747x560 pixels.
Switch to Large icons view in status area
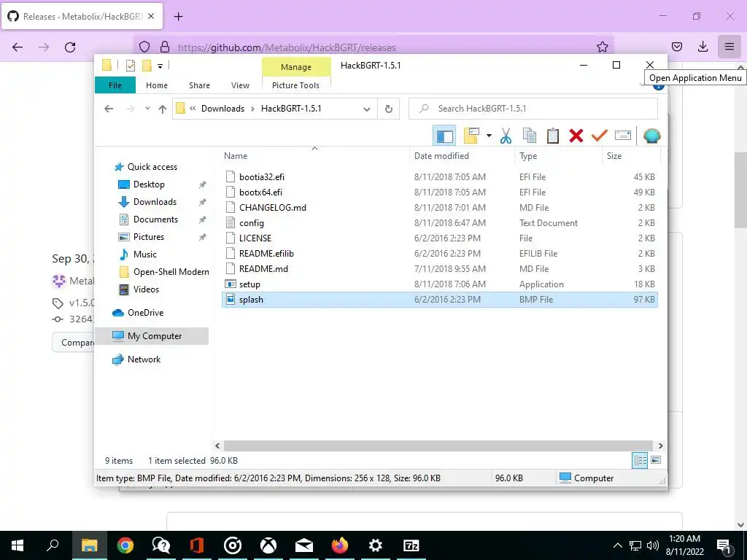click(656, 460)
